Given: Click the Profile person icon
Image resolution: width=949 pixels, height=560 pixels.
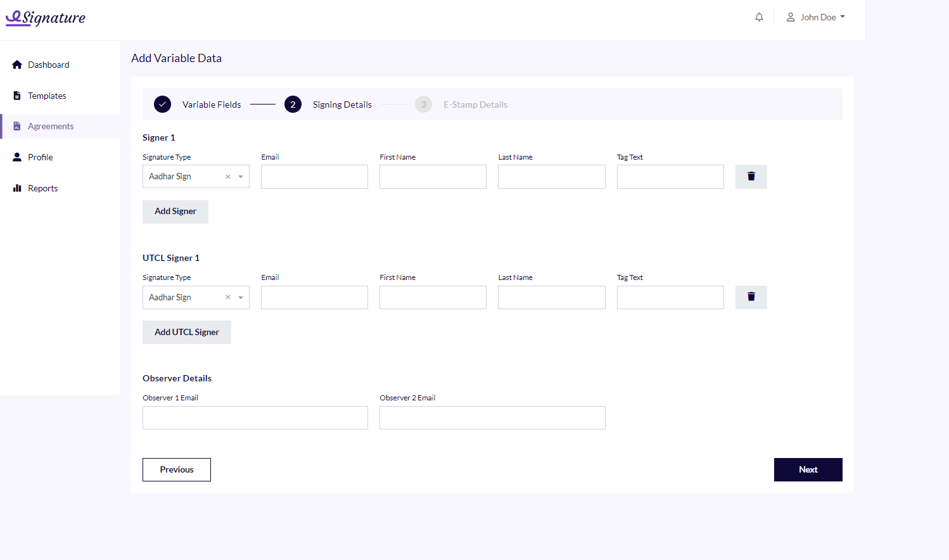Looking at the screenshot, I should click(17, 157).
